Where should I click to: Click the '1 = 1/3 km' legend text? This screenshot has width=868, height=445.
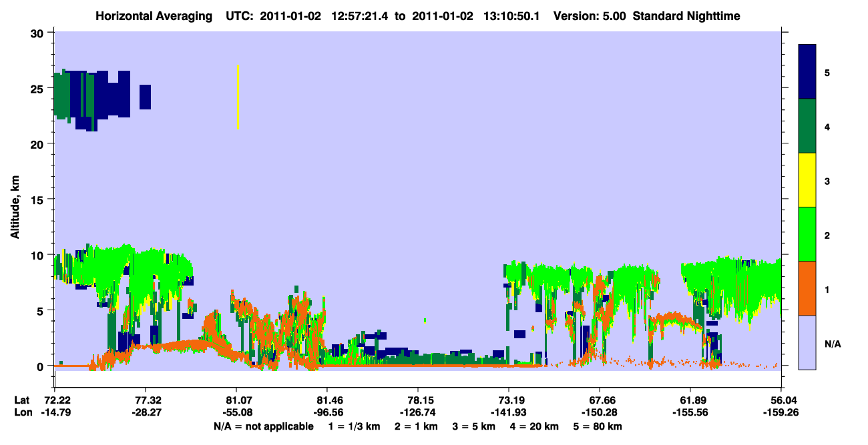[x=353, y=426]
